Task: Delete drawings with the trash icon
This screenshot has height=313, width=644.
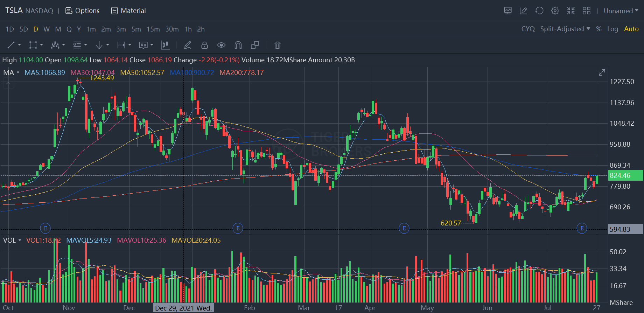Action: click(277, 45)
